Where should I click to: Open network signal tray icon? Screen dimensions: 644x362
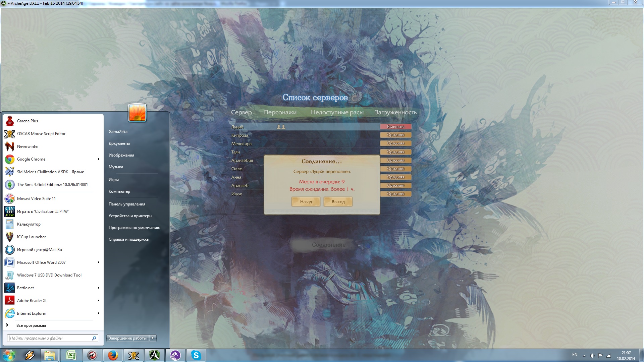click(608, 356)
